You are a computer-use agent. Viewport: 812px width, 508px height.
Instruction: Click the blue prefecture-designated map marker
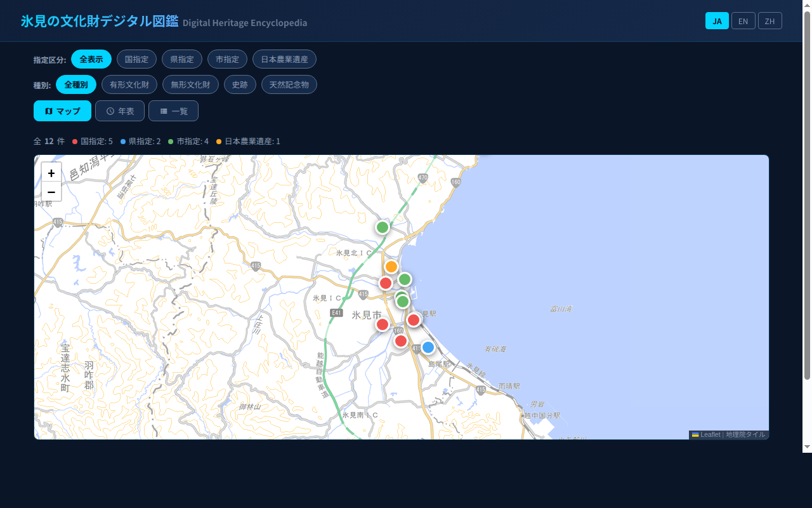coord(428,347)
